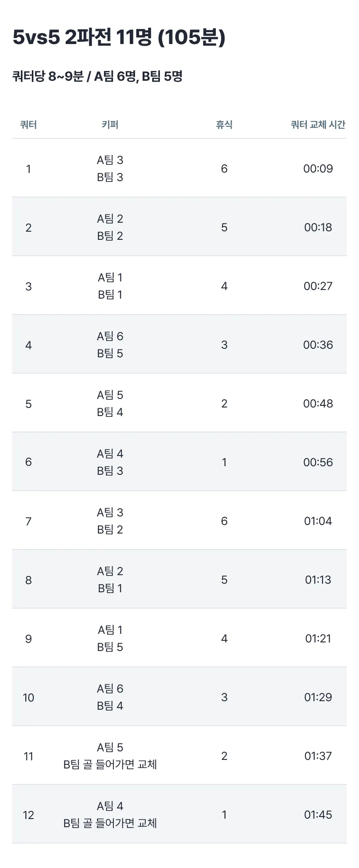Select the 00:18 switch time cell
The height and width of the screenshot is (868, 359).
click(318, 227)
